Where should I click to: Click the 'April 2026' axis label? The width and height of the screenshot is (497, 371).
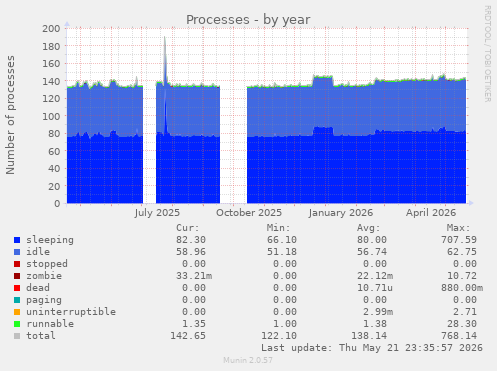pyautogui.click(x=431, y=213)
